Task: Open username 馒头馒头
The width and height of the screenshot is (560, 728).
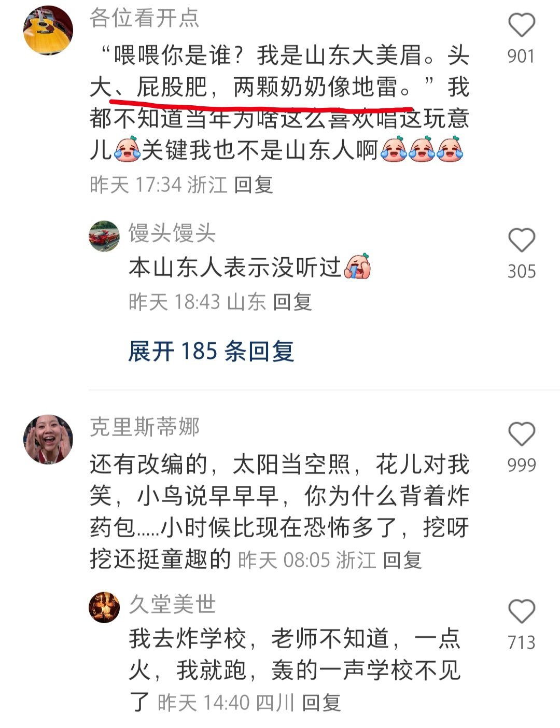Action: click(x=172, y=233)
